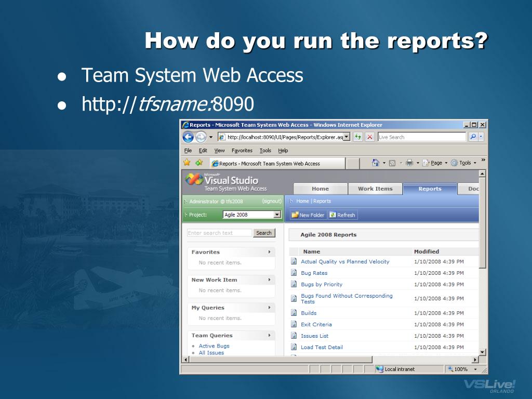Click the Live Search input box
The height and width of the screenshot is (399, 532).
point(422,137)
